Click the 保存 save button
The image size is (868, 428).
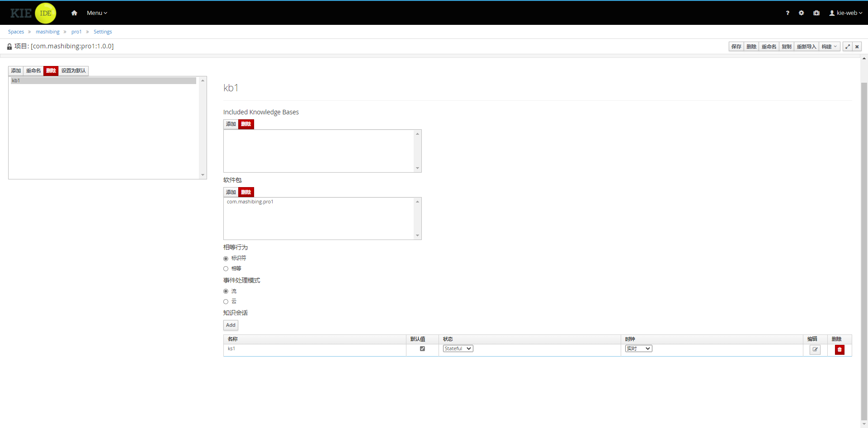[x=736, y=47]
